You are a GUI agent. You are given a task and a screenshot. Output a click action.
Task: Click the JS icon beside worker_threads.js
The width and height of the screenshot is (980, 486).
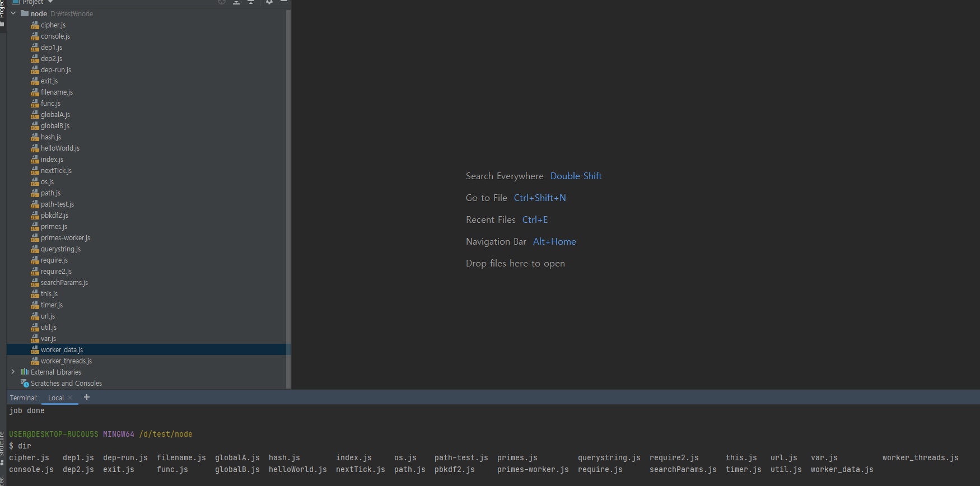point(35,361)
